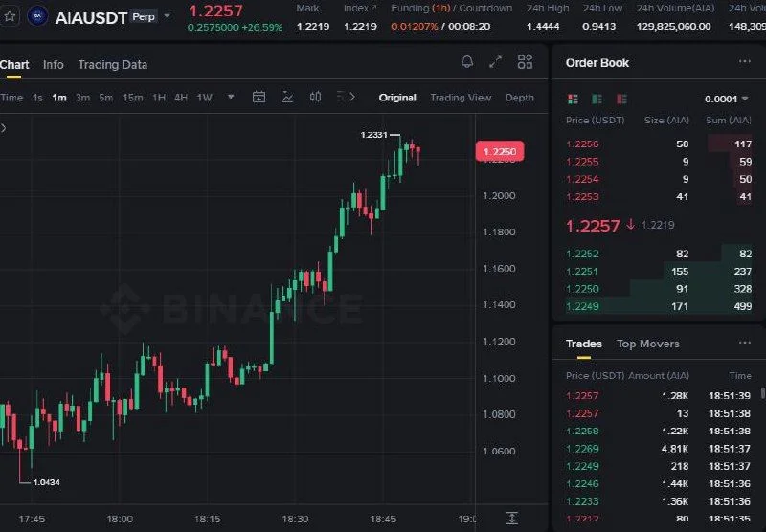
Task: Select the 3m chart interval
Action: click(x=83, y=98)
